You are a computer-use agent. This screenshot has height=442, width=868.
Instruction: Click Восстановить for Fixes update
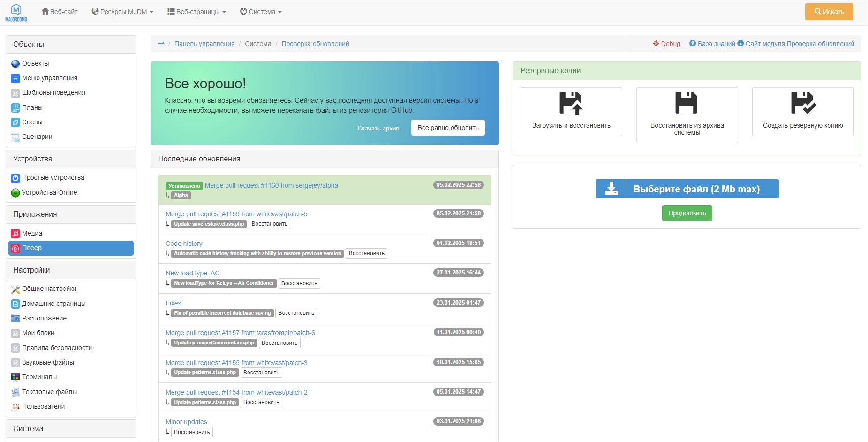pyautogui.click(x=296, y=313)
